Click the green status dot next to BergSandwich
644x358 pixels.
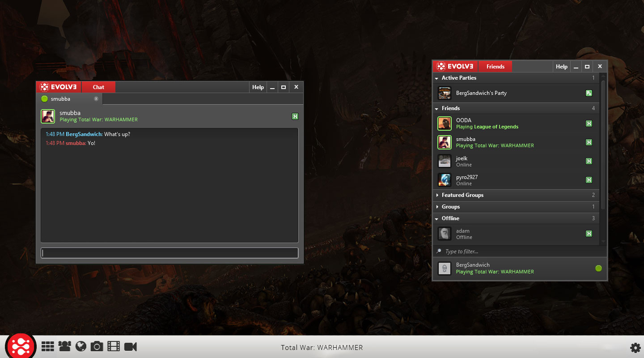(x=598, y=268)
